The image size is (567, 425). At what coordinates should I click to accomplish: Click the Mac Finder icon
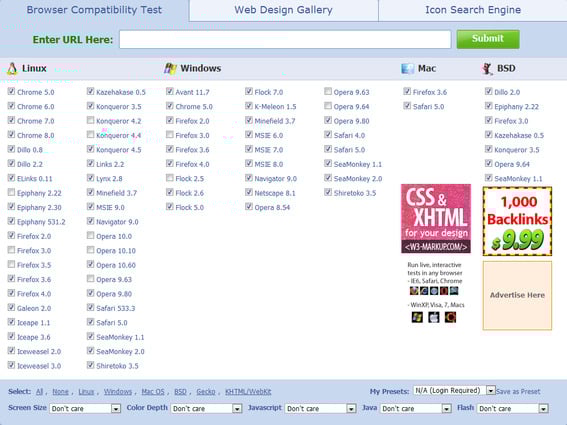(408, 68)
